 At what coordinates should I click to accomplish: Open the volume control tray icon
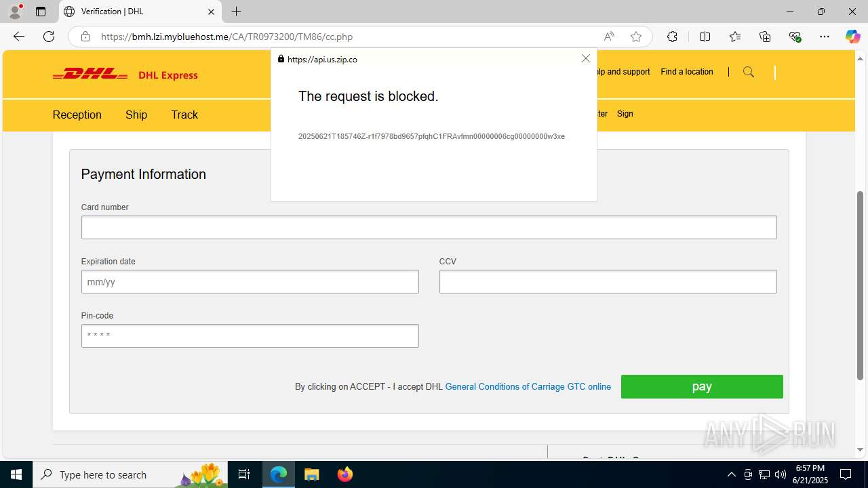pyautogui.click(x=781, y=474)
